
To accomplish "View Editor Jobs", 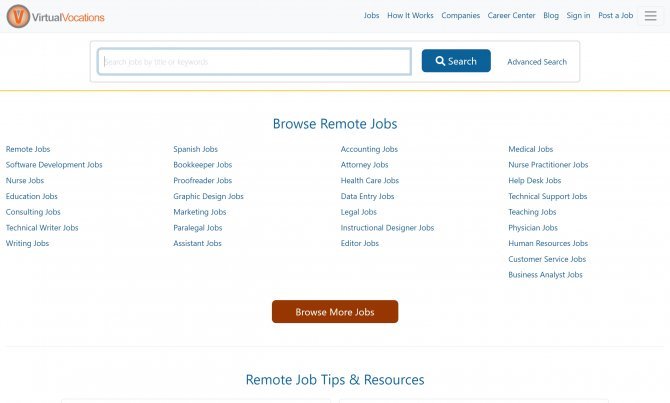I will tap(359, 244).
